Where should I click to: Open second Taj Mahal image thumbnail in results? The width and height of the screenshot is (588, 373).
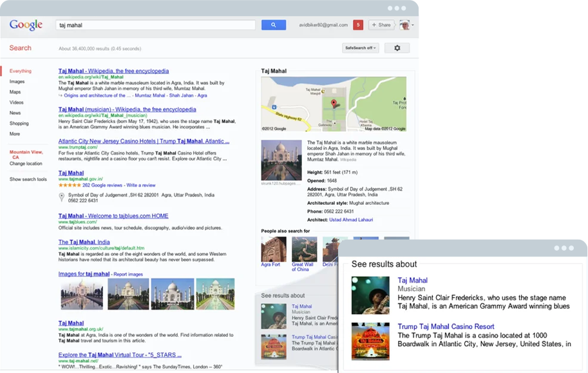tap(128, 294)
